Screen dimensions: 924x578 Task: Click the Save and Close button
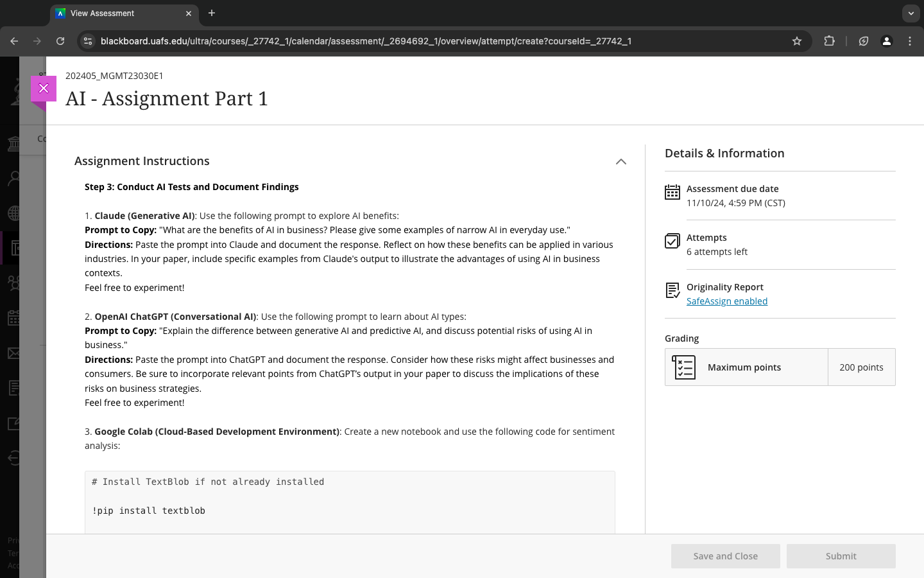click(726, 556)
